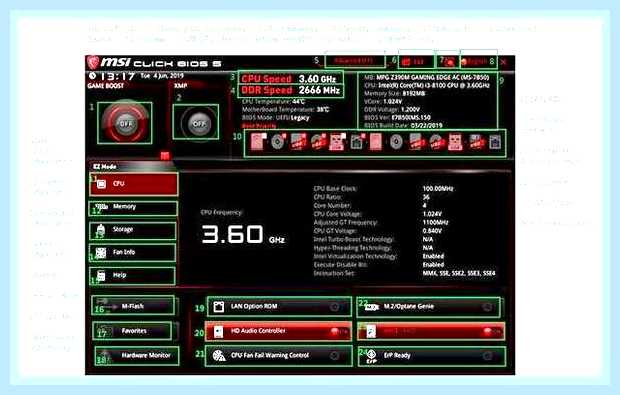Turn on the GAME BOOST knob
This screenshot has height=395, width=620.
125,123
